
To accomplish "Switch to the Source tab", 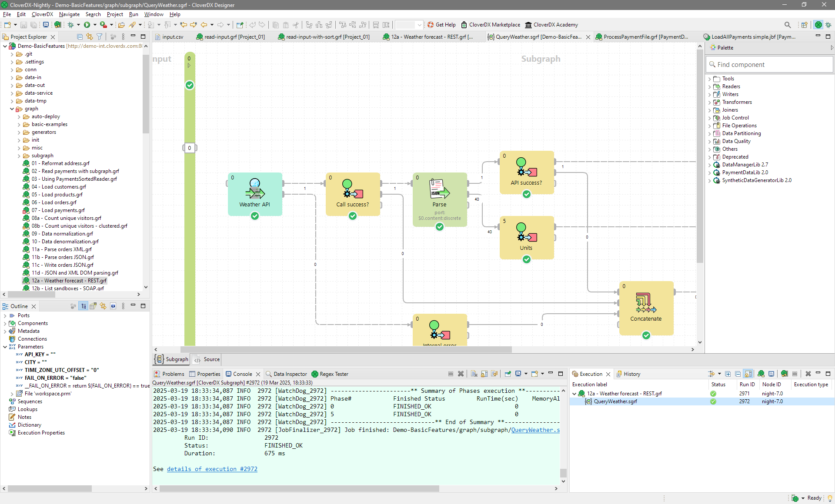I will (207, 359).
